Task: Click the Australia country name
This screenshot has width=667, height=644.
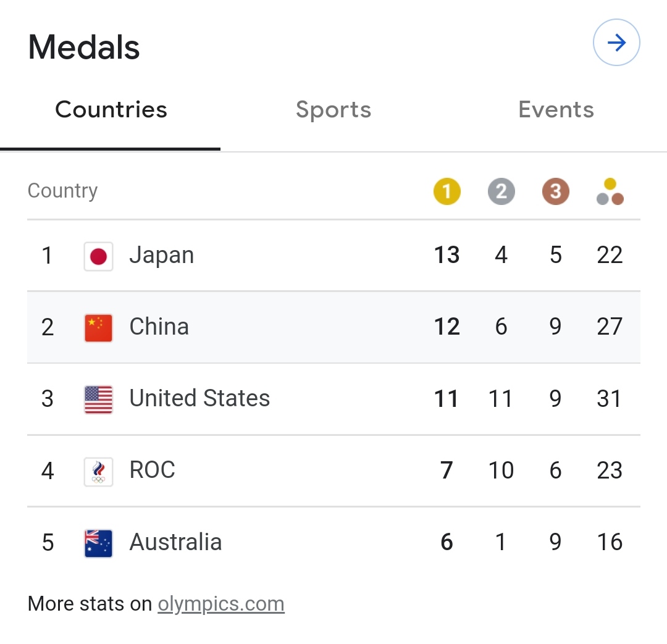Action: [175, 542]
